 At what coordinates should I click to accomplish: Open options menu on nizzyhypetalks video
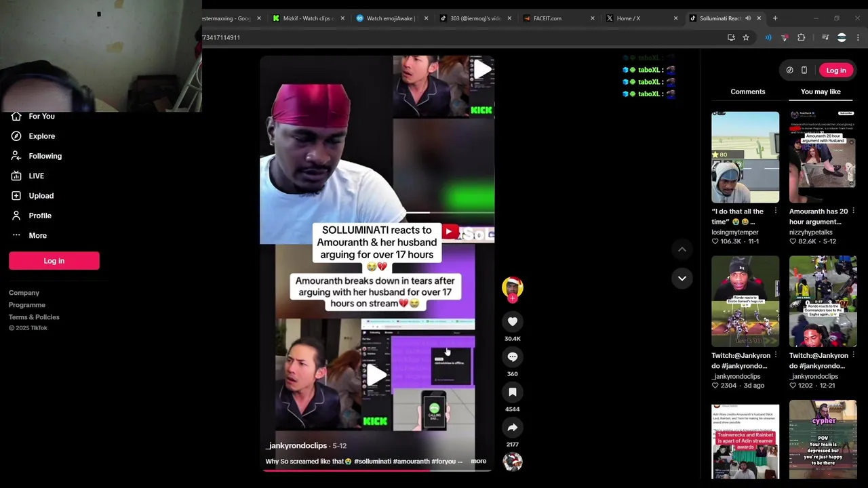(x=853, y=211)
